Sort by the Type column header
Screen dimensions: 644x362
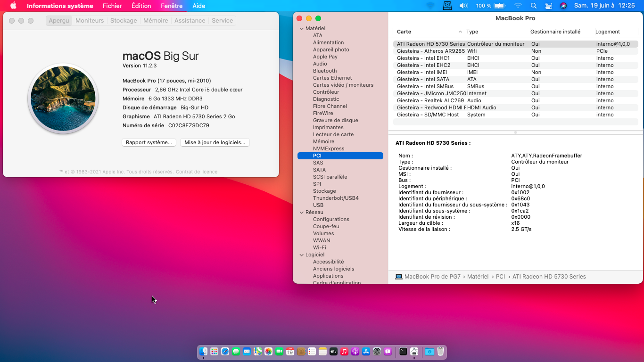pos(497,32)
